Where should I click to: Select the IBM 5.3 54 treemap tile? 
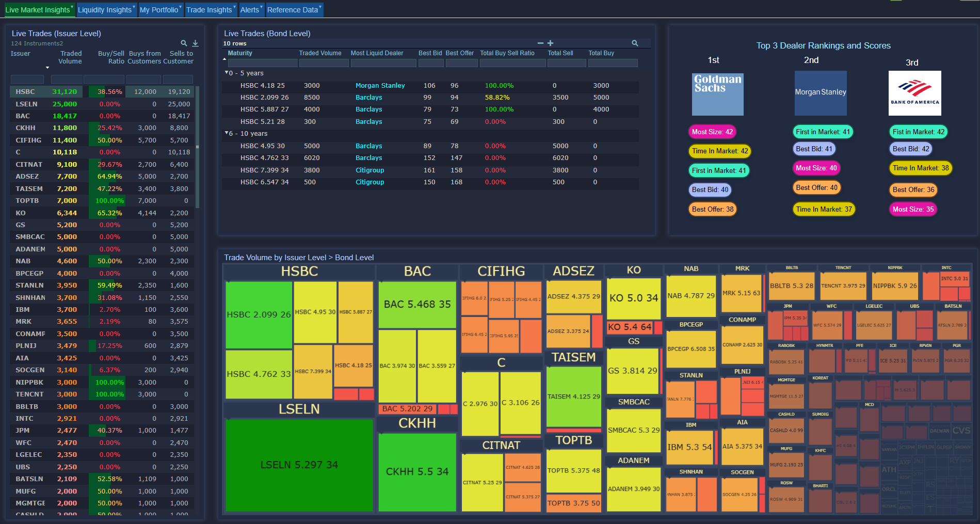(689, 447)
